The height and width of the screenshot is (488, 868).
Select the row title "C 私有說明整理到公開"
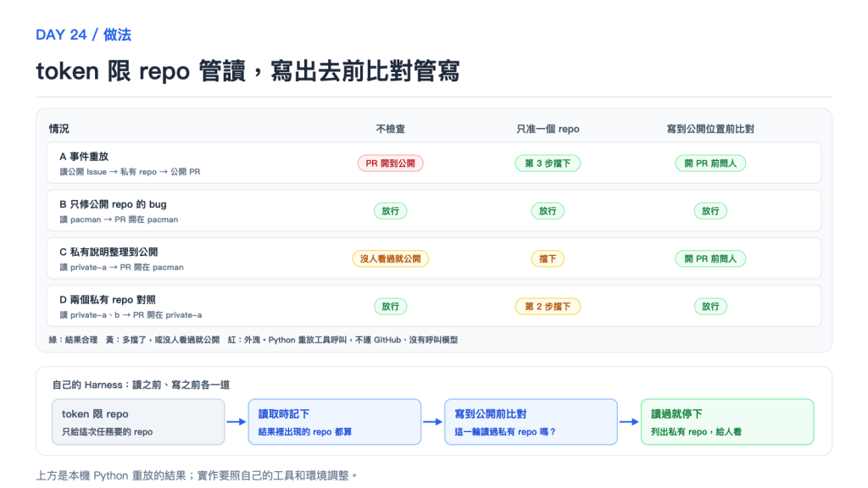[x=108, y=252]
